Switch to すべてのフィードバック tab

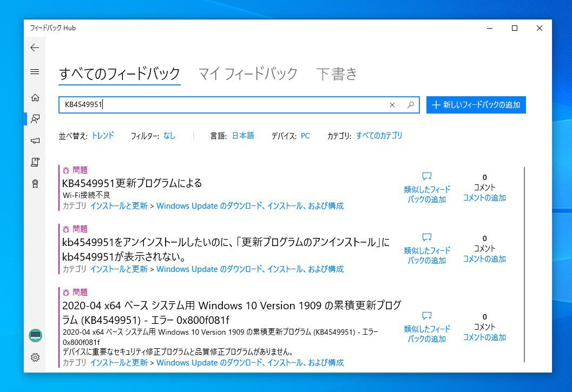tap(120, 74)
